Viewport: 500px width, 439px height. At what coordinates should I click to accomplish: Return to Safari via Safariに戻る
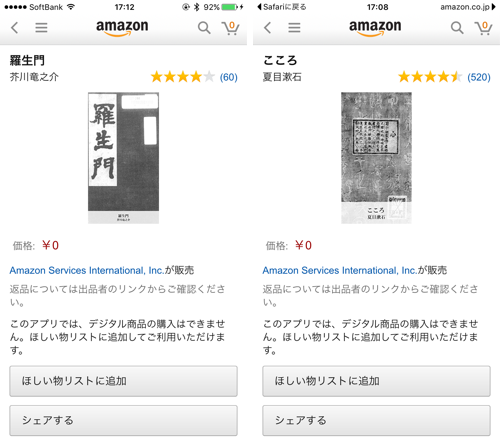coord(282,7)
